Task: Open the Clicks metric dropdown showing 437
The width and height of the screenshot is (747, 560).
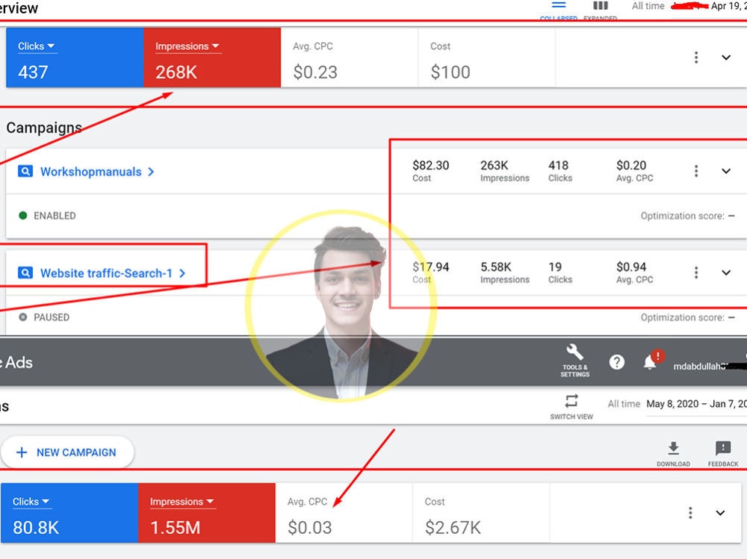Action: [x=37, y=46]
